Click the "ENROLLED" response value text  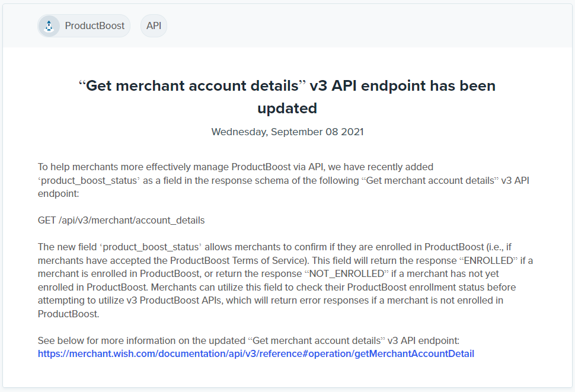pyautogui.click(x=488, y=261)
